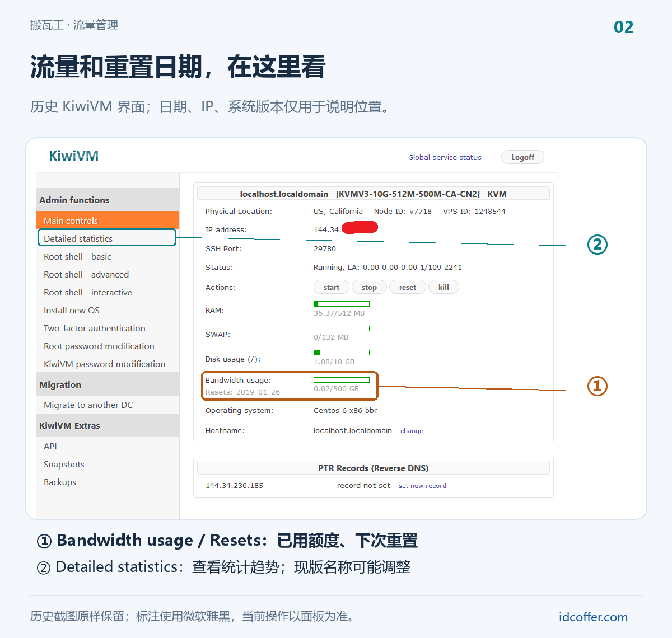Viewport: 672px width, 638px height.
Task: Click the Logoff button
Action: coord(522,157)
